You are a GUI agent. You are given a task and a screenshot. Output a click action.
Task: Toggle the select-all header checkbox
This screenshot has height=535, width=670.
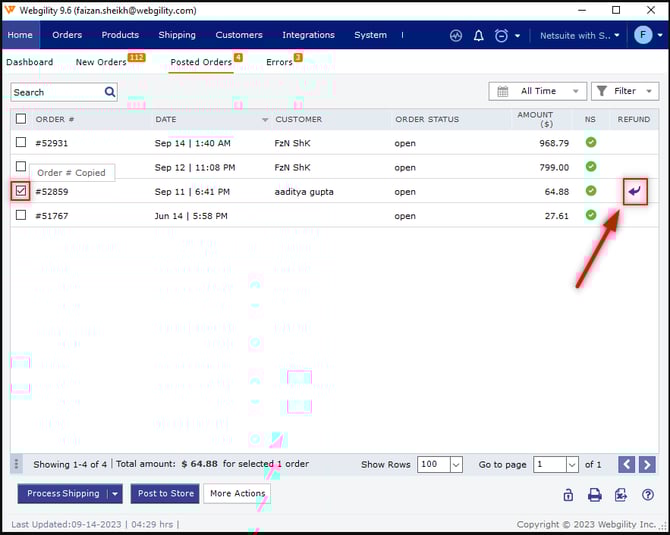click(x=21, y=119)
